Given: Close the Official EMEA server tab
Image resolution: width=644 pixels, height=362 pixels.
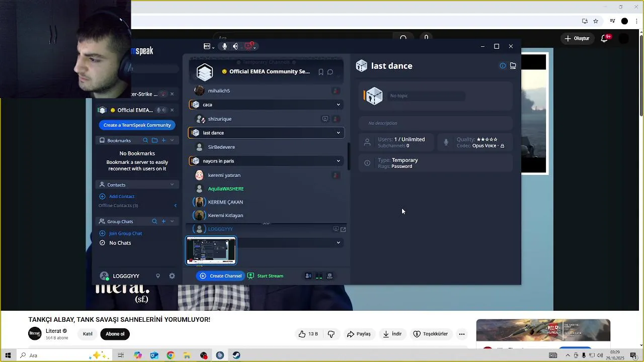Looking at the screenshot, I should [172, 110].
